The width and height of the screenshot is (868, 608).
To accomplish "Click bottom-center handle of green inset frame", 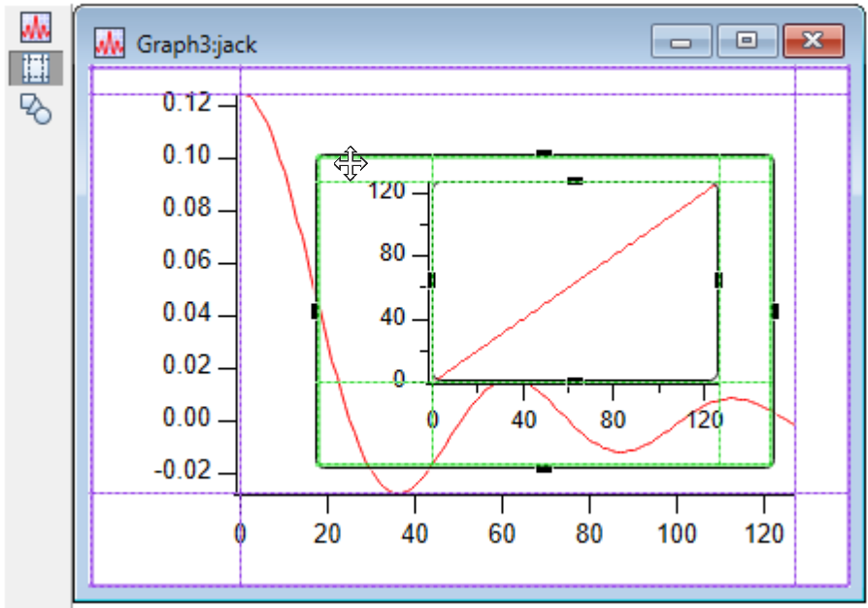I will click(544, 468).
